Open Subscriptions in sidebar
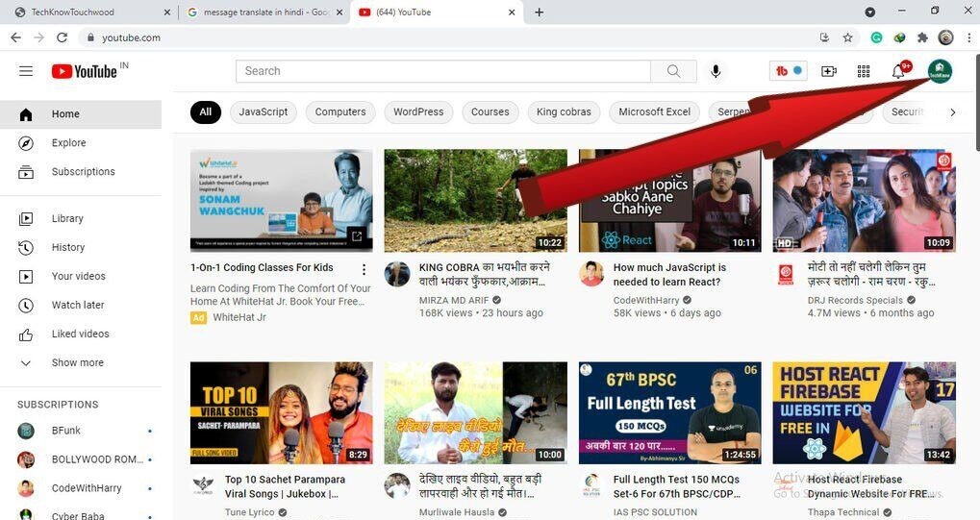Image resolution: width=980 pixels, height=520 pixels. pos(81,172)
